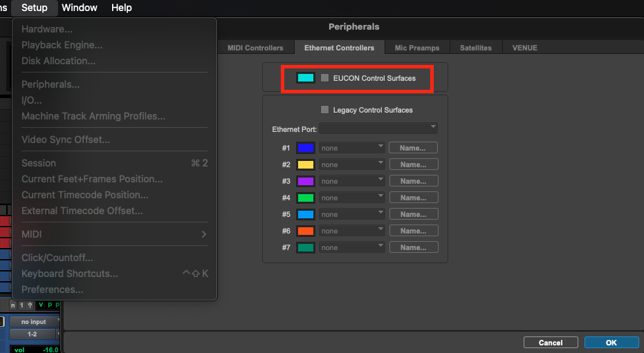Enable Legacy Control Surfaces checkbox
644x353 pixels.
click(x=324, y=109)
